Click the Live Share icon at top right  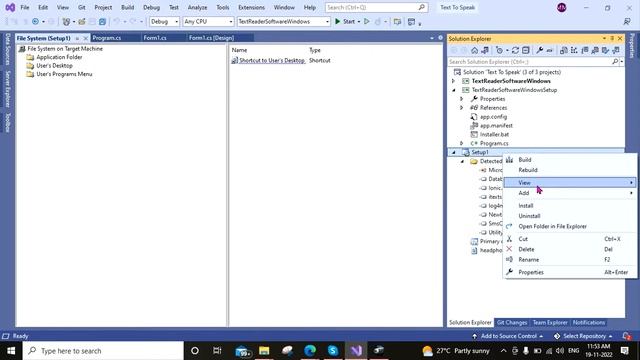point(627,21)
